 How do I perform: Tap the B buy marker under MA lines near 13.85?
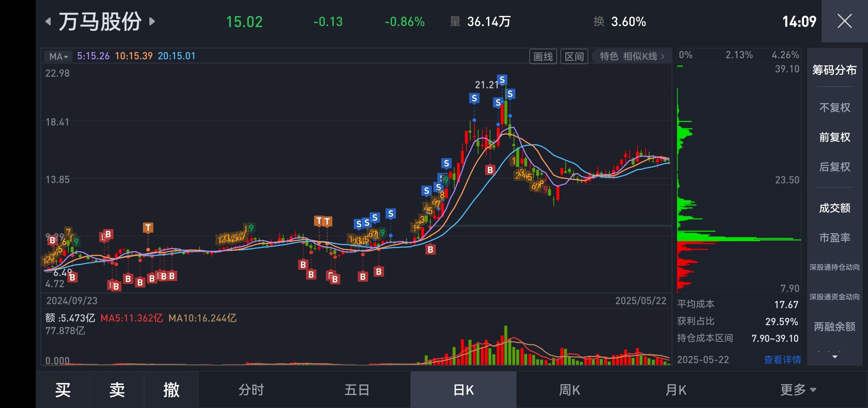coord(490,170)
